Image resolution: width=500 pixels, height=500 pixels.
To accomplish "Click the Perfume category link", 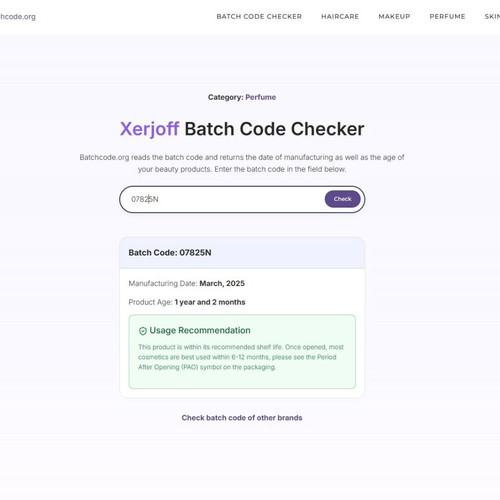I will tap(261, 97).
